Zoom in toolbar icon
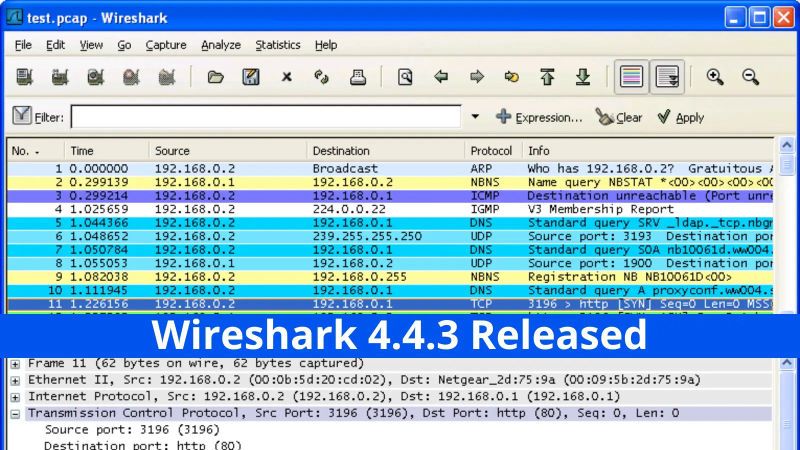 tap(715, 77)
